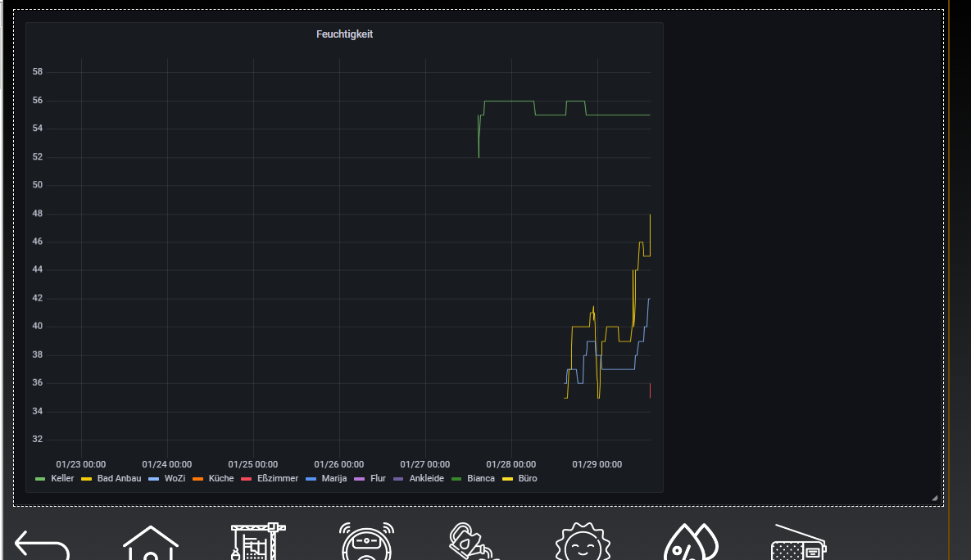Click the 01/26 00:00 time axis label
The height and width of the screenshot is (560, 971).
[x=338, y=465]
